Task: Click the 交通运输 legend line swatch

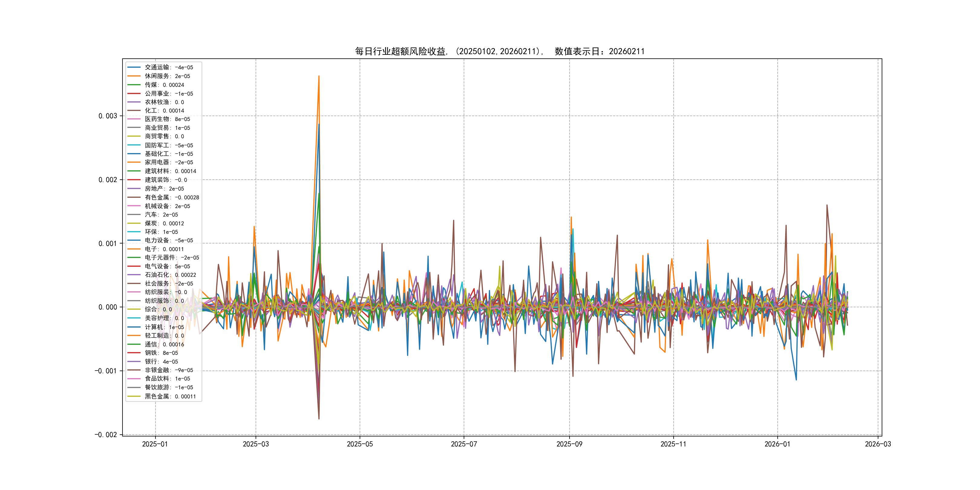Action: click(x=134, y=67)
